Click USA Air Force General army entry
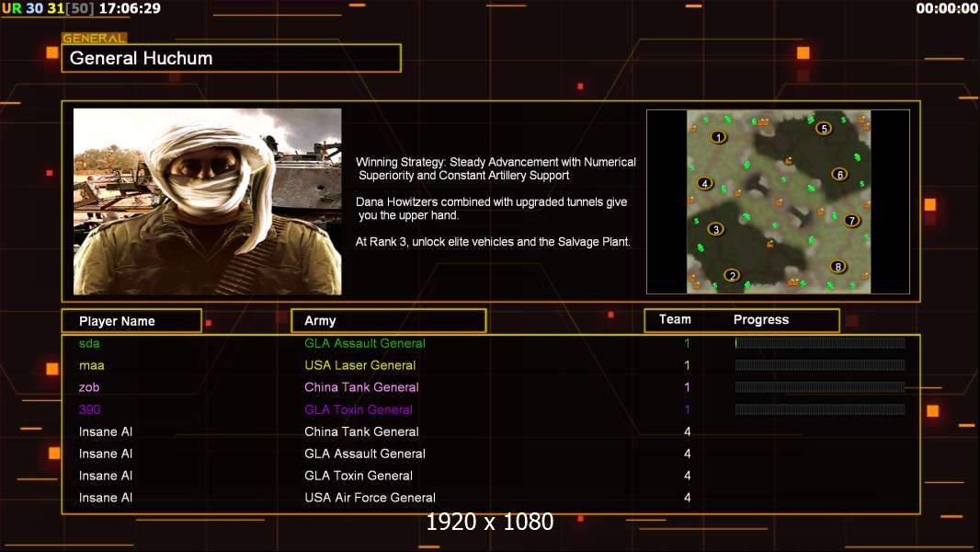Image resolution: width=980 pixels, height=552 pixels. coord(370,498)
